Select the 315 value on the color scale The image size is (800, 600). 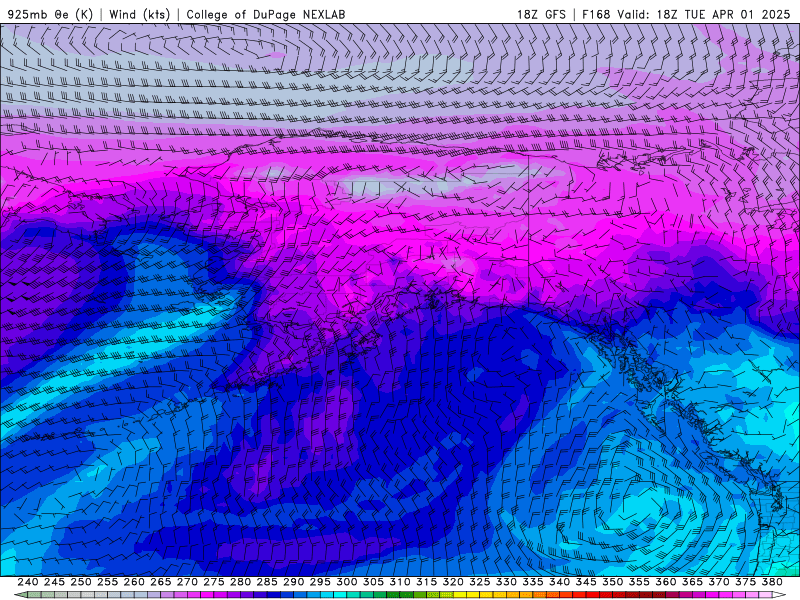pos(426,582)
